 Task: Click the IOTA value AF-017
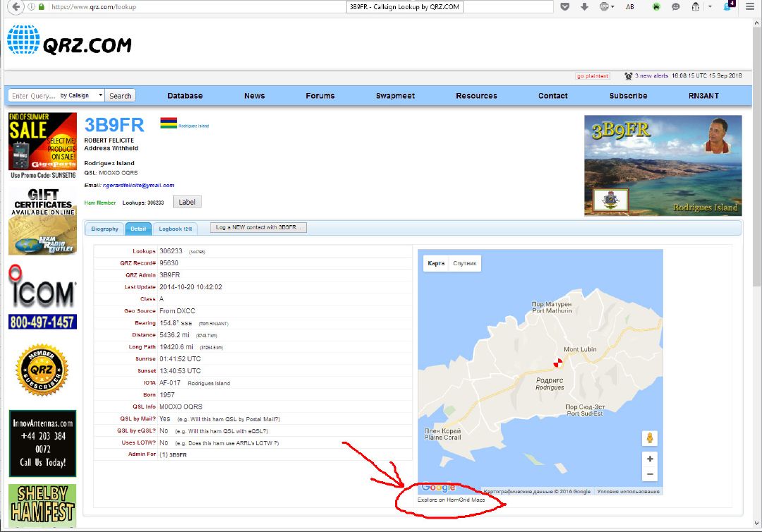(x=170, y=383)
